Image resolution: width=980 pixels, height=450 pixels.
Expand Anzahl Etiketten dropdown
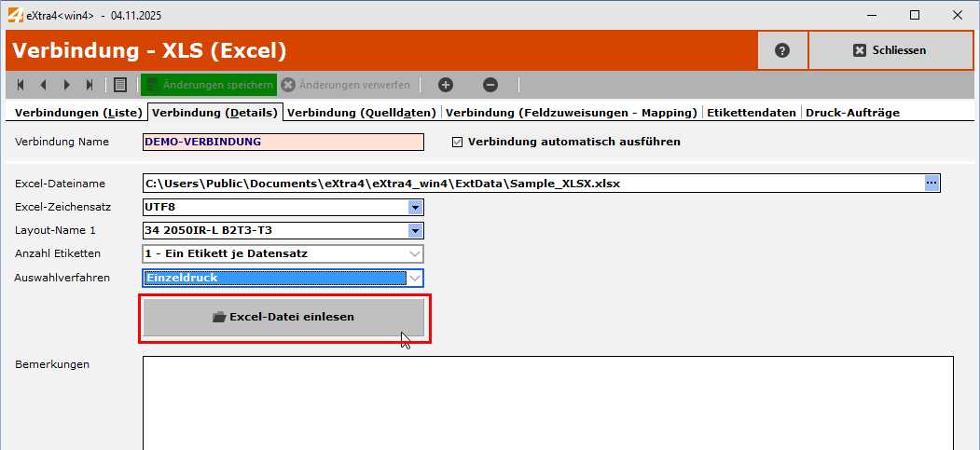click(415, 253)
